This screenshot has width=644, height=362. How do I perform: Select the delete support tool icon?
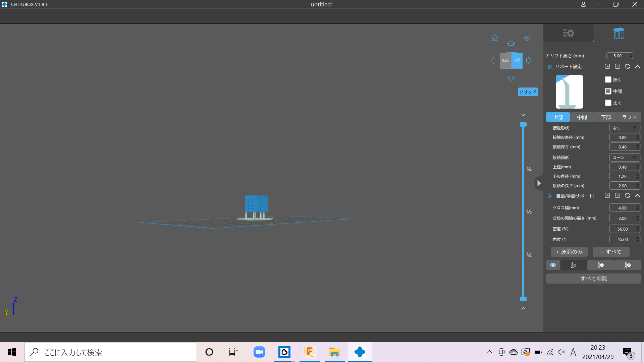pyautogui.click(x=600, y=265)
